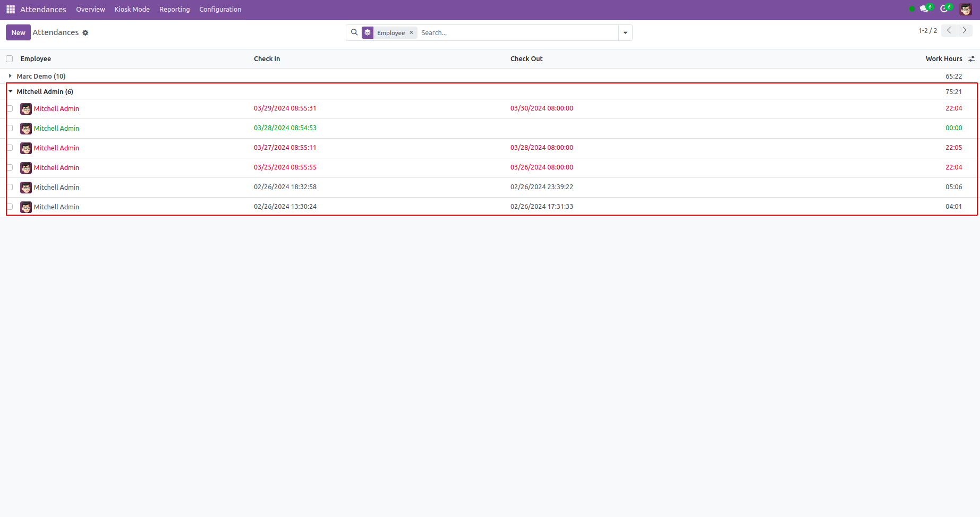Select the 03/28/2024 08:54:53 attendance checkbox
Viewport: 980px width, 517px height.
[x=10, y=129]
